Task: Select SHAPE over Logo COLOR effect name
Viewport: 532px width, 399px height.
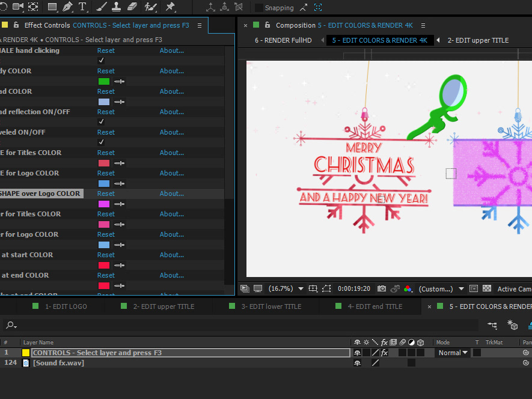Action: 40,193
